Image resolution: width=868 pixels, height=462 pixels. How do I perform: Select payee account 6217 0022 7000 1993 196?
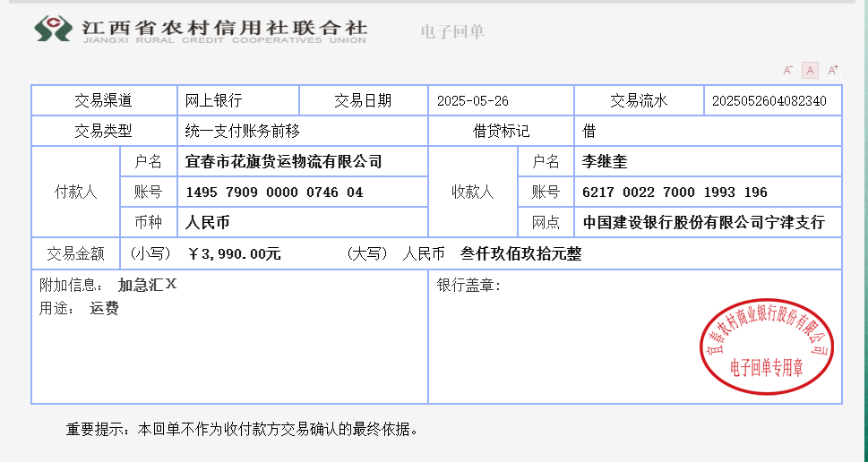coord(675,192)
